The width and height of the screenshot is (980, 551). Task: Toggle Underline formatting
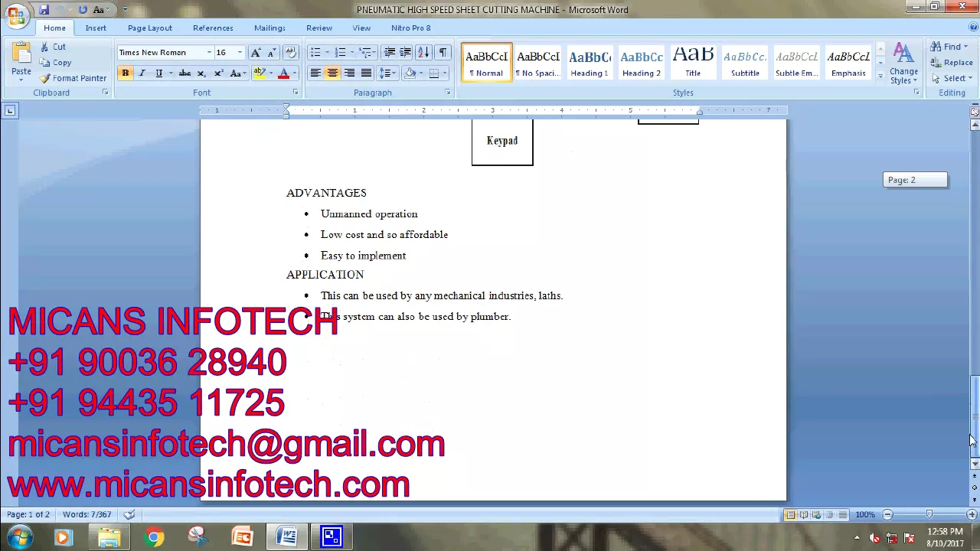(158, 73)
